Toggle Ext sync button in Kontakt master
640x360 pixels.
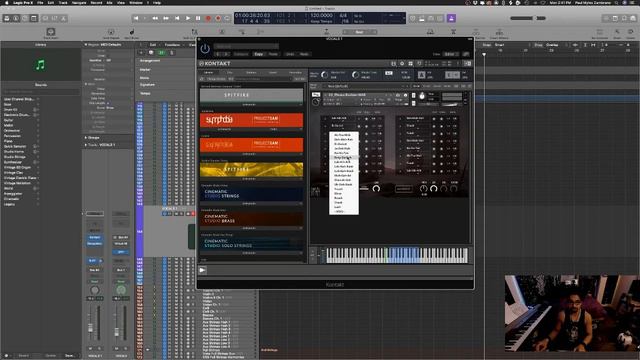[389, 73]
